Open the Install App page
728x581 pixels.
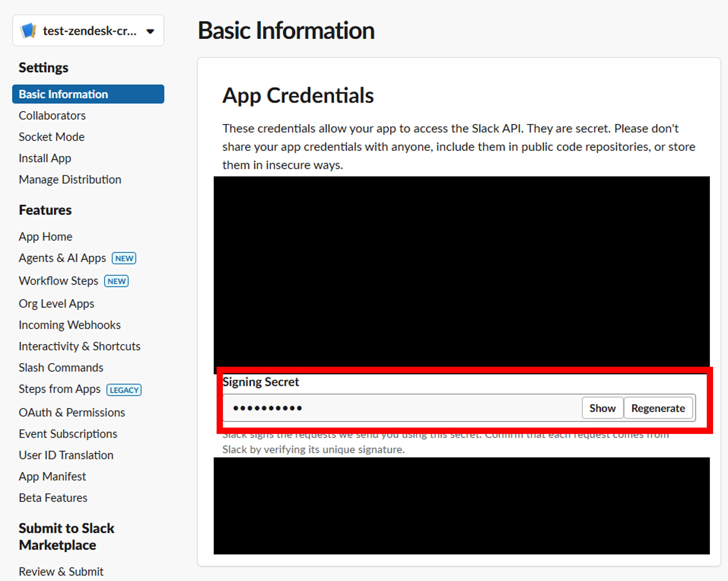pos(45,158)
